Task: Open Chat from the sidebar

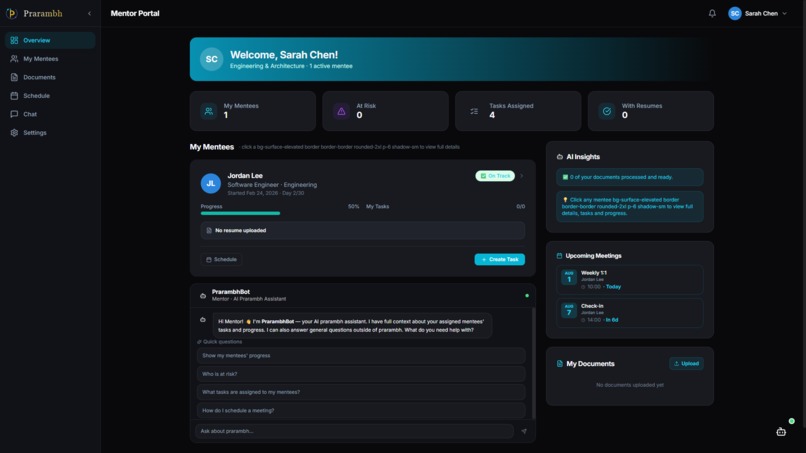Action: click(x=50, y=114)
